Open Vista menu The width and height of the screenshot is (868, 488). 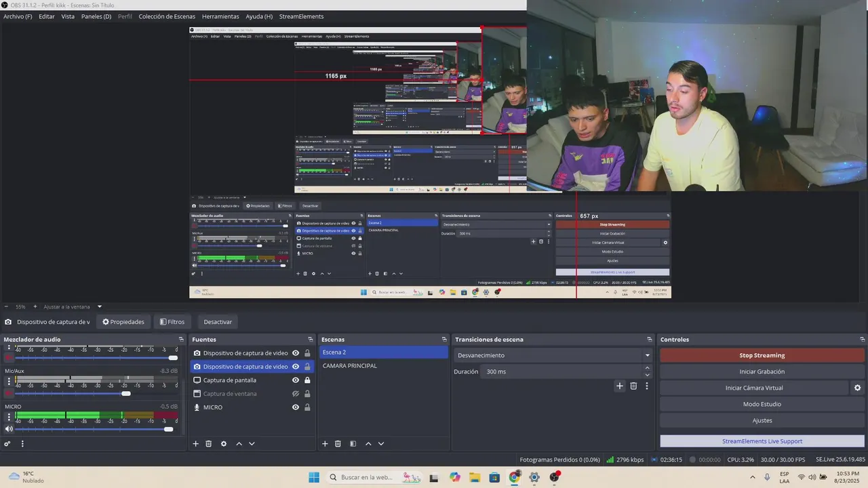coord(68,16)
